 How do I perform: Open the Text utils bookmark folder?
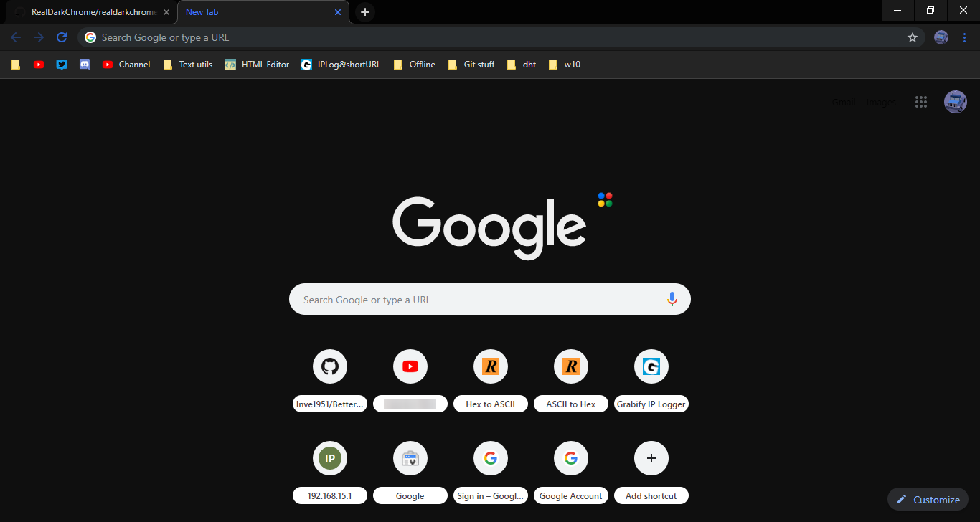coord(187,65)
